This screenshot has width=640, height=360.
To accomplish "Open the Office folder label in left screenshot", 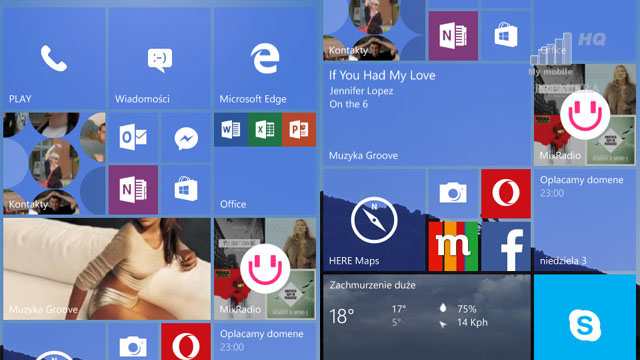I will (x=233, y=204).
